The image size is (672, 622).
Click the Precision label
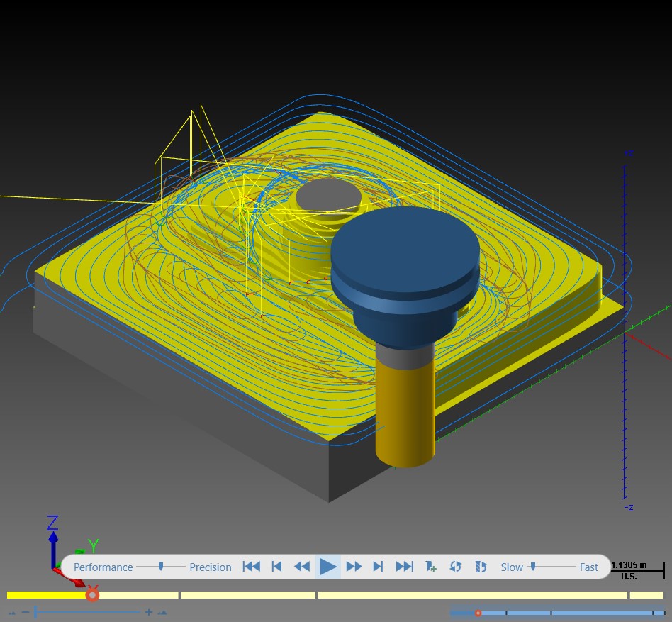211,567
